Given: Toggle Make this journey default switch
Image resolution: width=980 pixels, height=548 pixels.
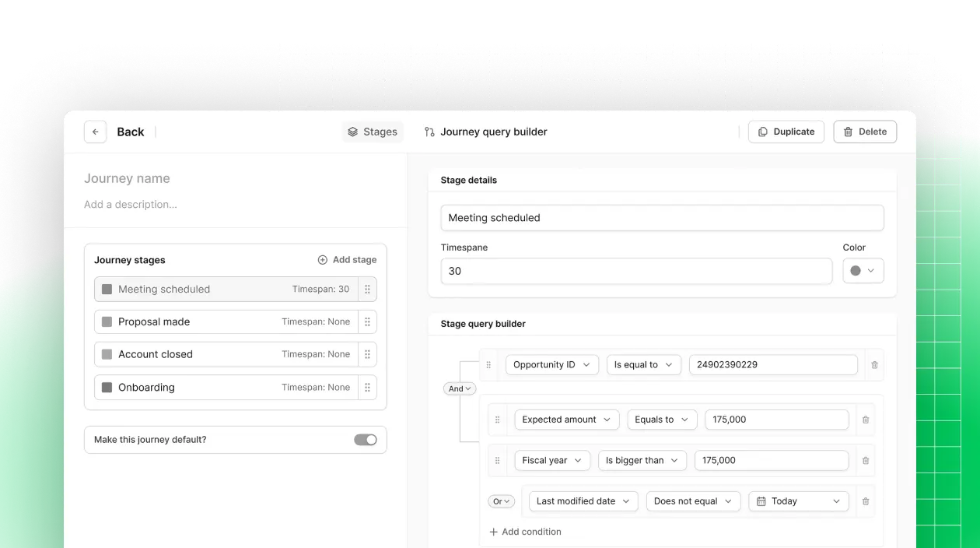Looking at the screenshot, I should [366, 440].
